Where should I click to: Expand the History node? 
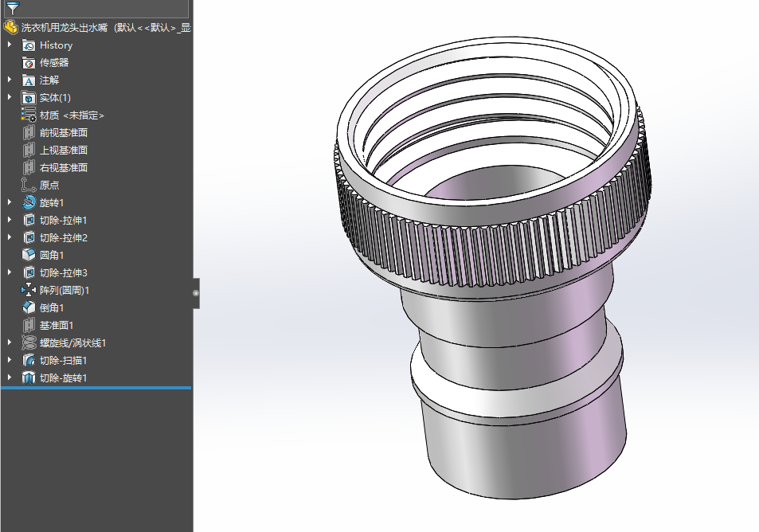tap(10, 45)
